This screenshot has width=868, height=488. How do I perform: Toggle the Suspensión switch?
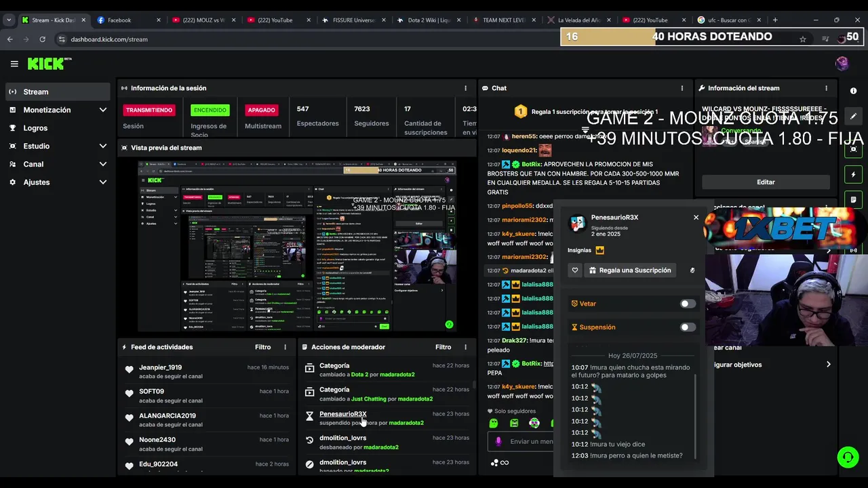688,327
